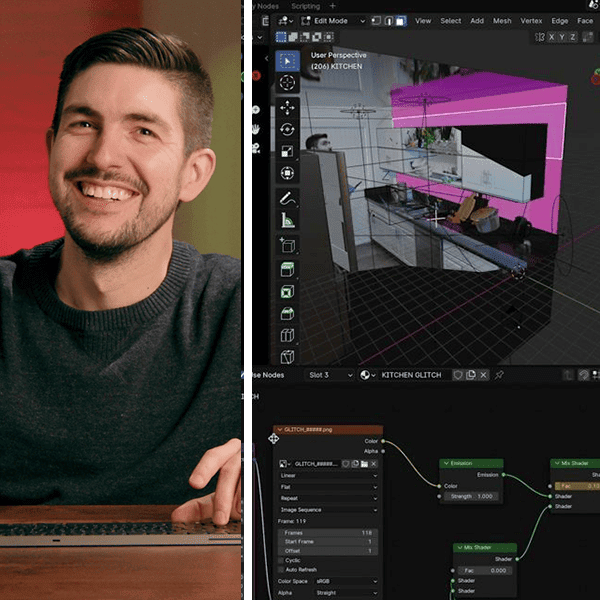Duplicate the KITCHEN GLITCH material
This screenshot has height=600, width=600.
point(471,375)
